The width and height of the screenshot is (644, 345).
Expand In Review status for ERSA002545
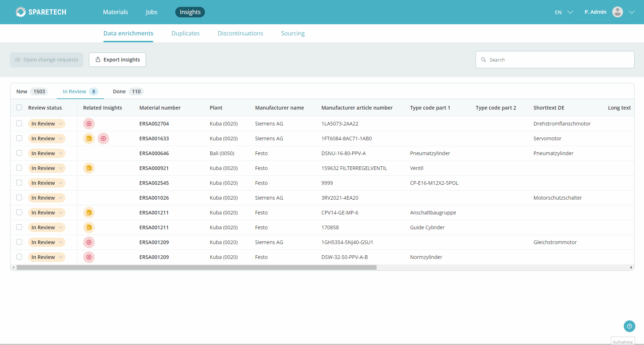point(61,183)
